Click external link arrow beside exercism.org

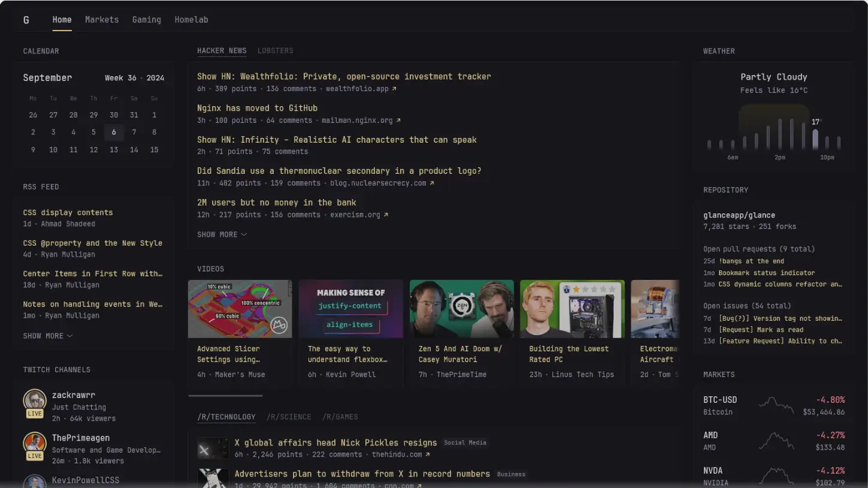386,215
